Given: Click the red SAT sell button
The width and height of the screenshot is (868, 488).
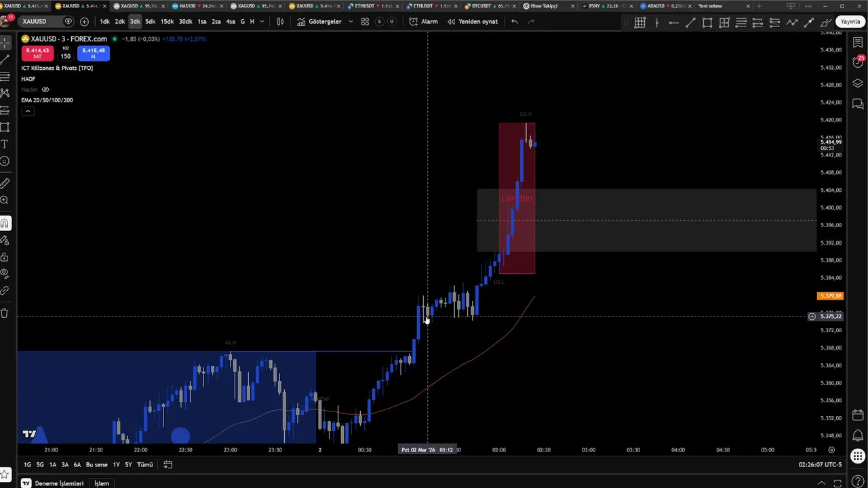Looking at the screenshot, I should coord(37,53).
